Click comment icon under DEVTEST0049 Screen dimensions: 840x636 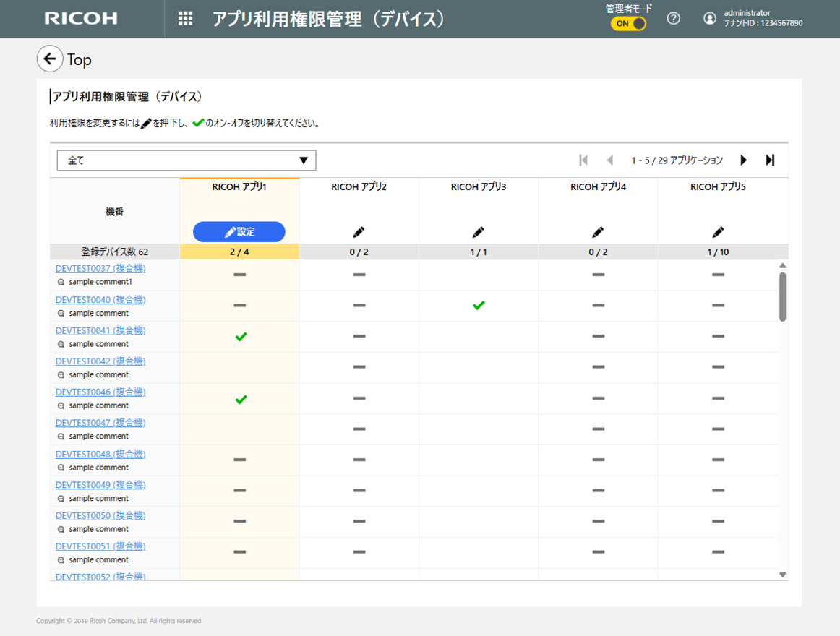[x=61, y=499]
